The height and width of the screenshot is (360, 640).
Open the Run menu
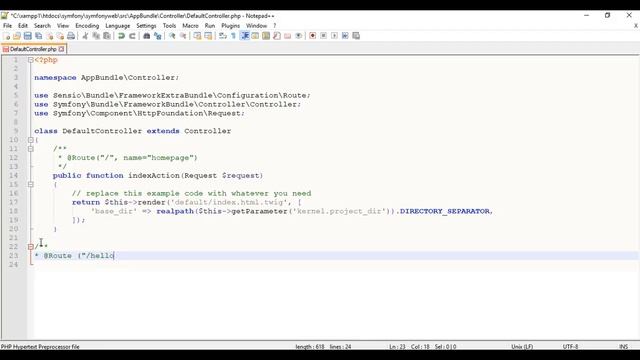[x=210, y=26]
